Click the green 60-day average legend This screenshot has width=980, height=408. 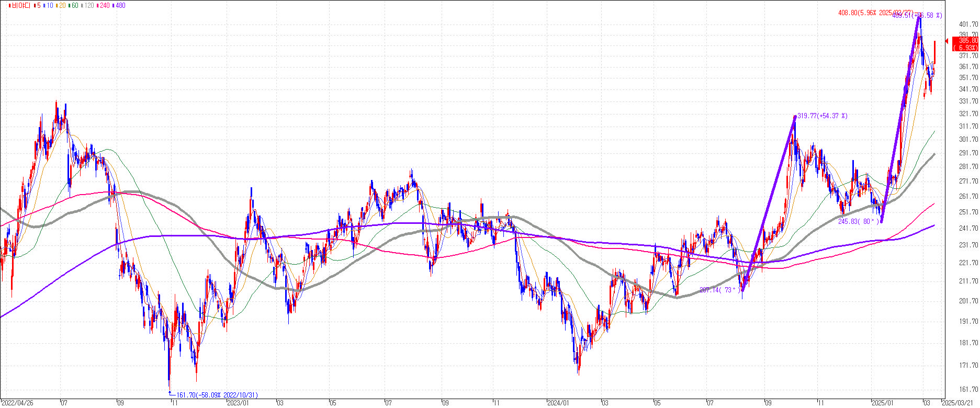pyautogui.click(x=74, y=5)
